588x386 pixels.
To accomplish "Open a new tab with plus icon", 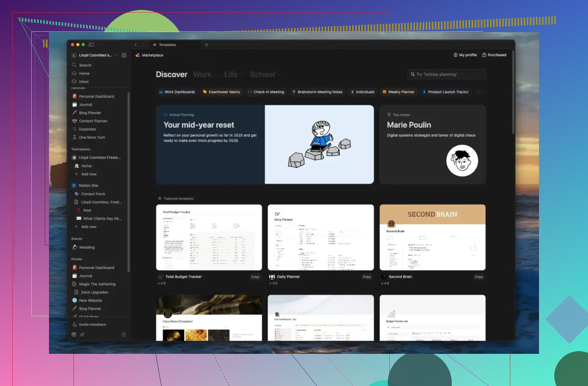I will point(207,45).
